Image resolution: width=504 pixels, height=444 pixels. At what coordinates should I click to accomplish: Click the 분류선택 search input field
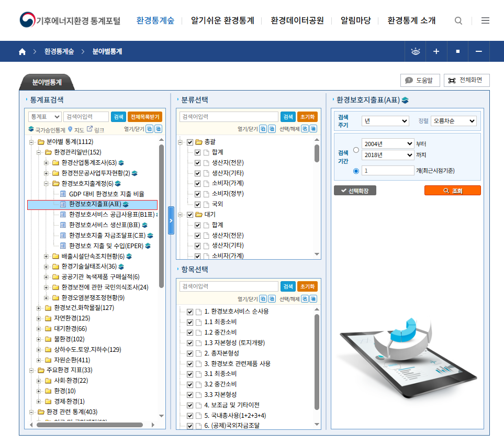click(229, 117)
